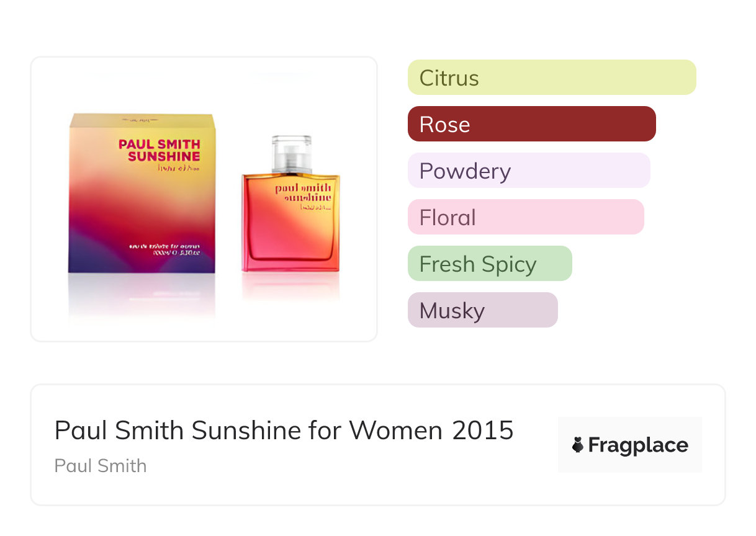Click the Fragplace bottle icon in logo
Image resolution: width=756 pixels, height=536 pixels.
click(x=578, y=445)
